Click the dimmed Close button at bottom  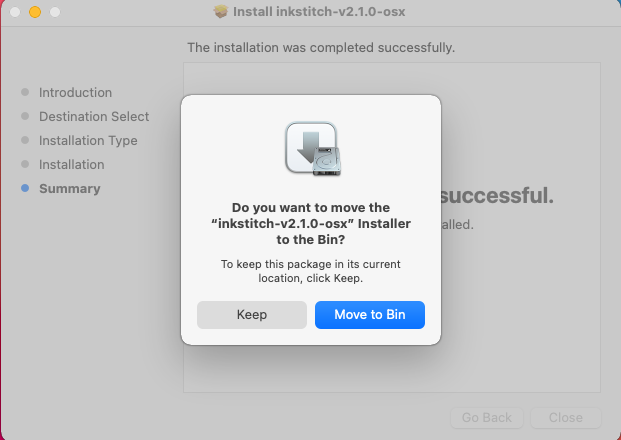tap(566, 417)
